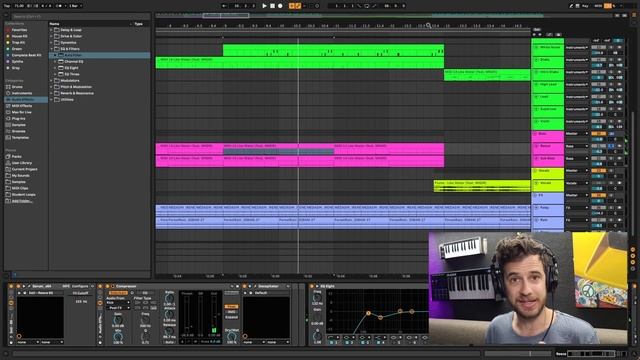Click the Stop button in transport
This screenshot has height=360, width=640.
[272, 6]
